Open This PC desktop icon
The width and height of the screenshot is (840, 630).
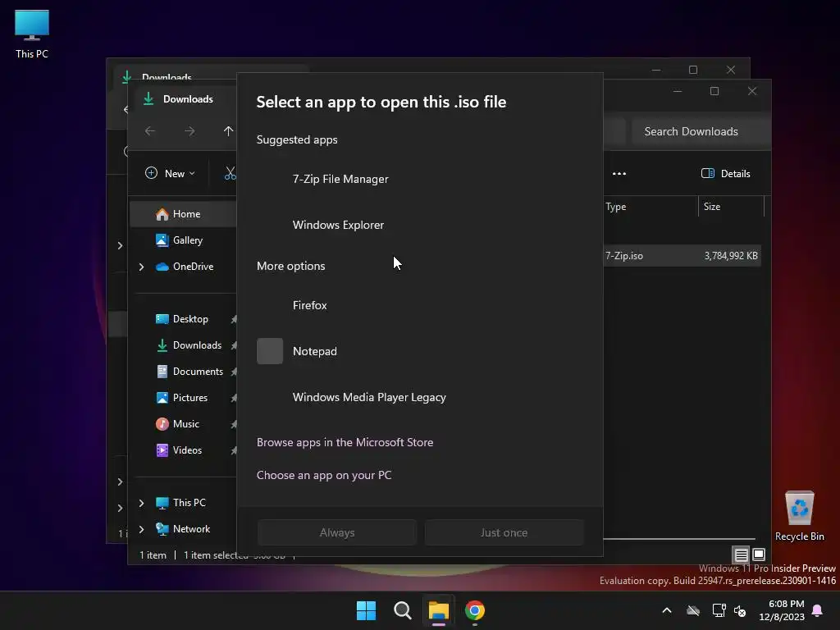tap(32, 34)
